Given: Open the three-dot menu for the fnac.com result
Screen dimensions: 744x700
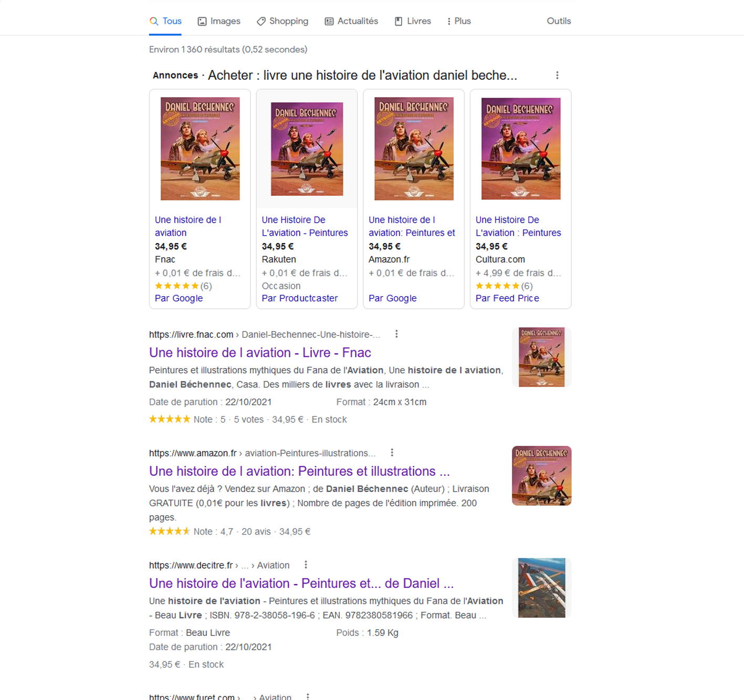Looking at the screenshot, I should [x=396, y=334].
